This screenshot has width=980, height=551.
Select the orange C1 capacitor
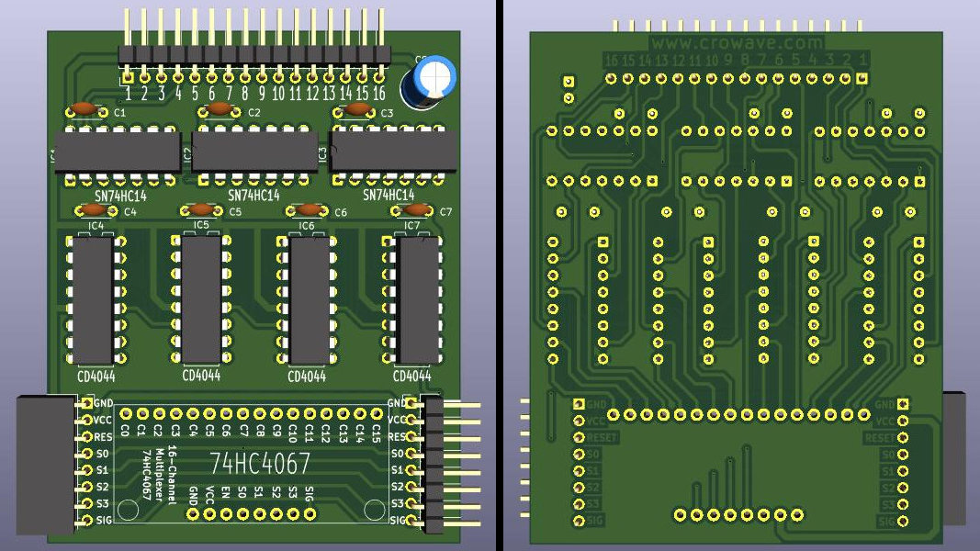[x=84, y=109]
